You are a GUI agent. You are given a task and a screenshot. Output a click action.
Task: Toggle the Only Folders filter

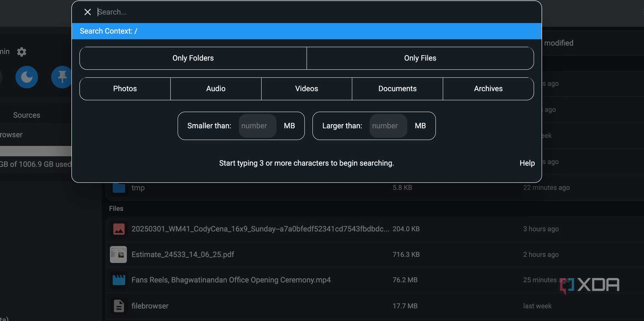pos(193,58)
